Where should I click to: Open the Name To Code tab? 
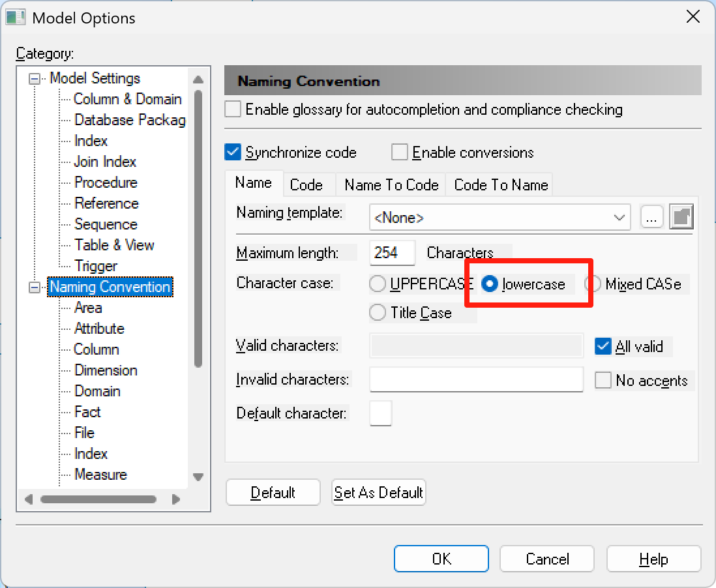391,185
